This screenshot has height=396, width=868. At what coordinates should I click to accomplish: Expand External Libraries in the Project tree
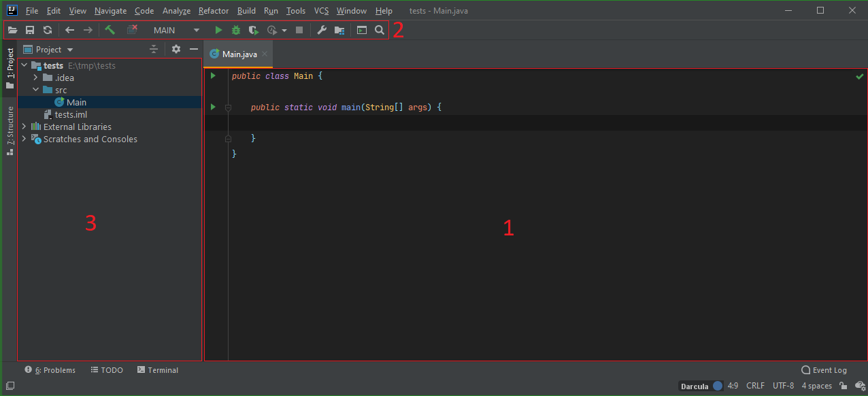point(23,127)
